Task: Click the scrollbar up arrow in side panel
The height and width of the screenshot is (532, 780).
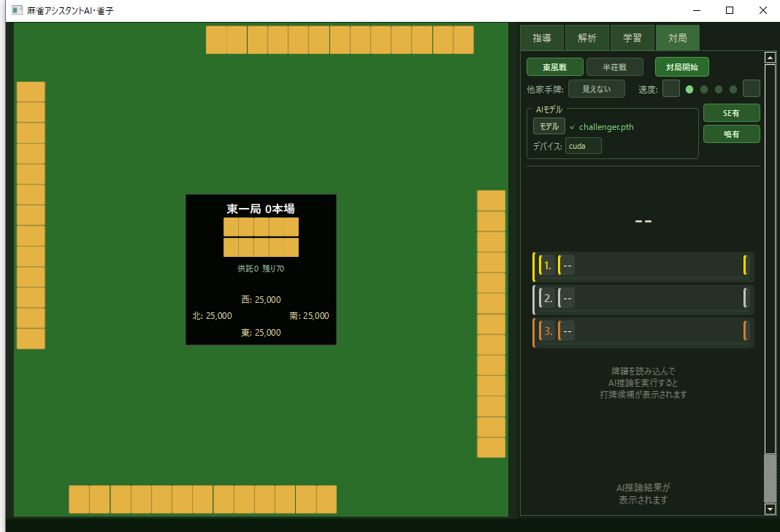Action: (x=770, y=58)
